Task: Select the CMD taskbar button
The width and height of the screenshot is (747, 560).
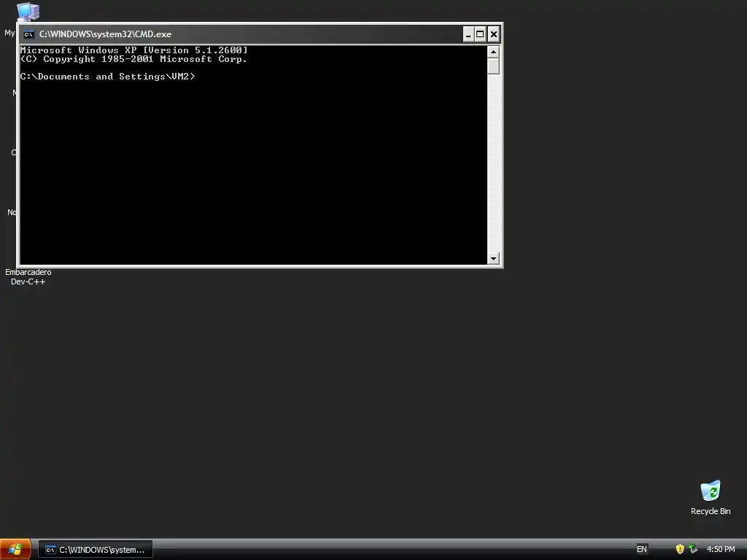Action: coord(96,550)
